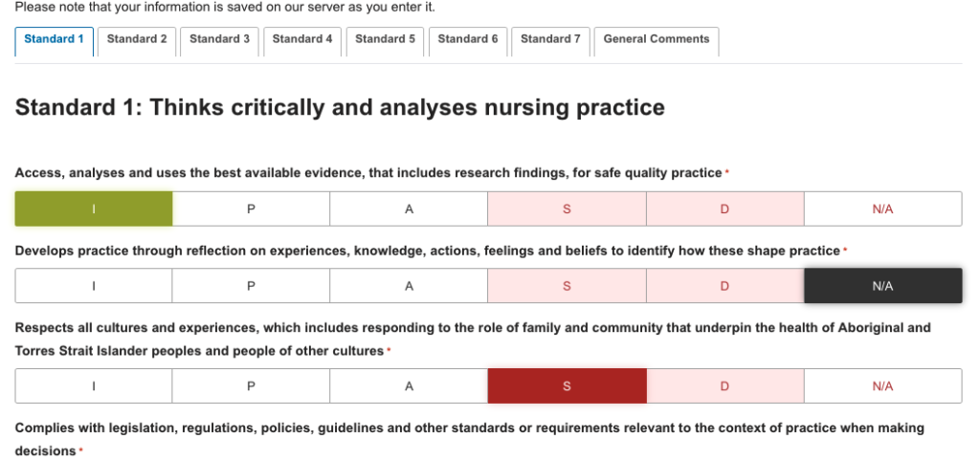Image resolution: width=980 pixels, height=461 pixels.
Task: Rate respects all cultures as D
Action: click(724, 386)
